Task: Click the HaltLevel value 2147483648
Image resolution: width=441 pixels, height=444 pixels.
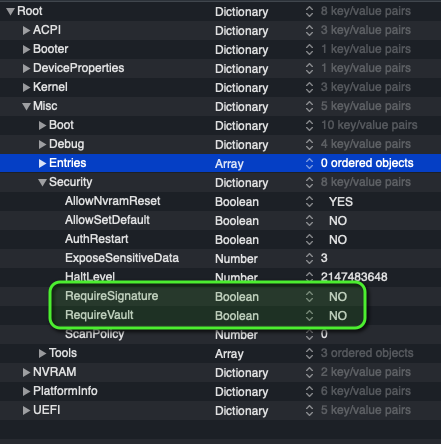Action: (x=354, y=277)
